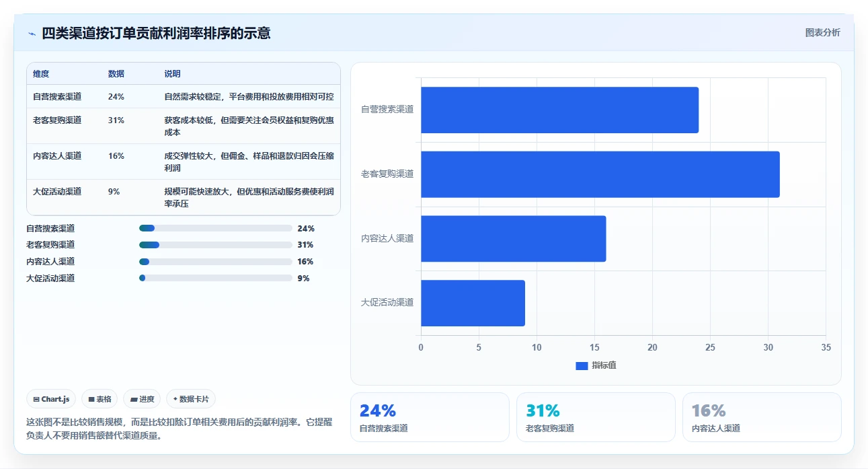The height and width of the screenshot is (469, 868).
Task: Click the 自营搜索渠道 progress bar
Action: coord(215,228)
